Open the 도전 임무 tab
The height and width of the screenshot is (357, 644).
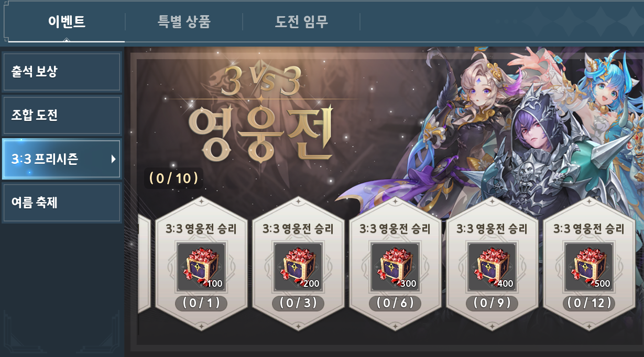click(x=301, y=22)
